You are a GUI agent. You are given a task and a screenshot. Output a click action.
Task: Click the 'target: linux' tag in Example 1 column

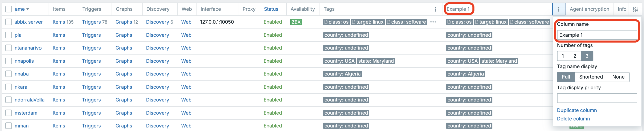pyautogui.click(x=491, y=22)
